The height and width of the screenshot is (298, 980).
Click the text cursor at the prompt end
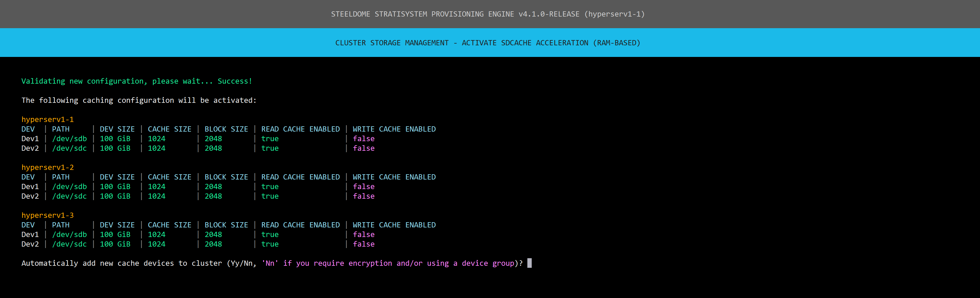[x=529, y=263]
